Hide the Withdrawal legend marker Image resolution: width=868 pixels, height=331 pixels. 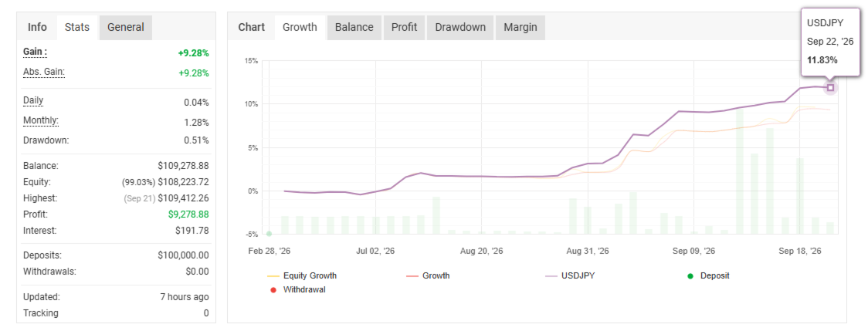pos(298,289)
